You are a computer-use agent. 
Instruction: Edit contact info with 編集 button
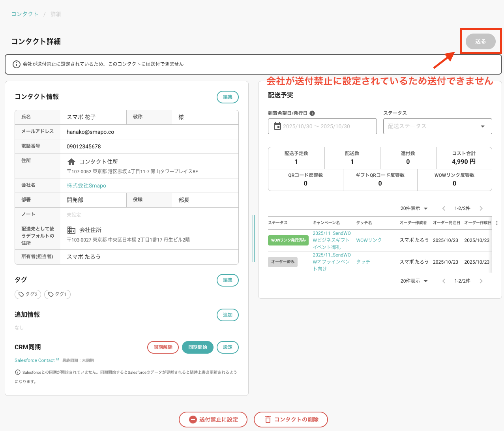(228, 97)
